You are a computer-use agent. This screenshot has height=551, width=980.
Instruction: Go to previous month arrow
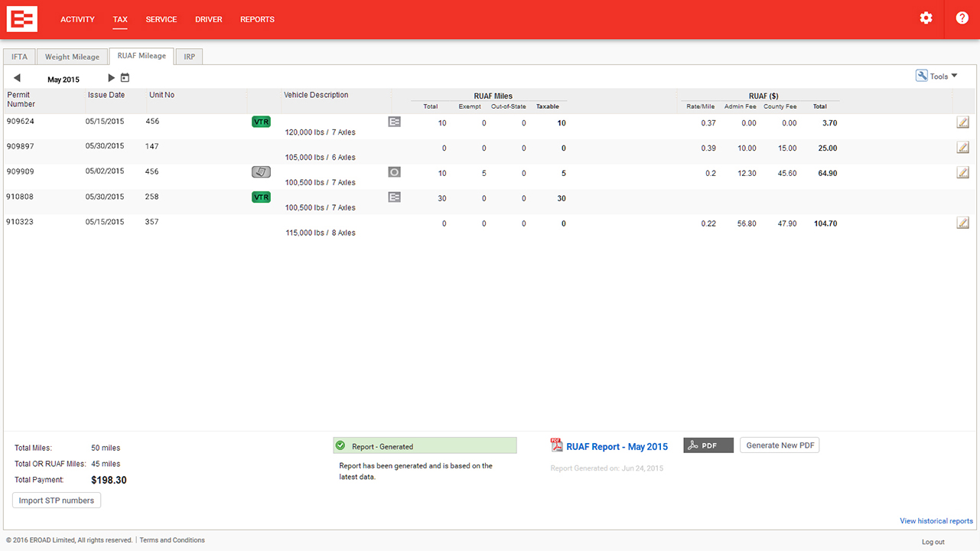click(17, 78)
